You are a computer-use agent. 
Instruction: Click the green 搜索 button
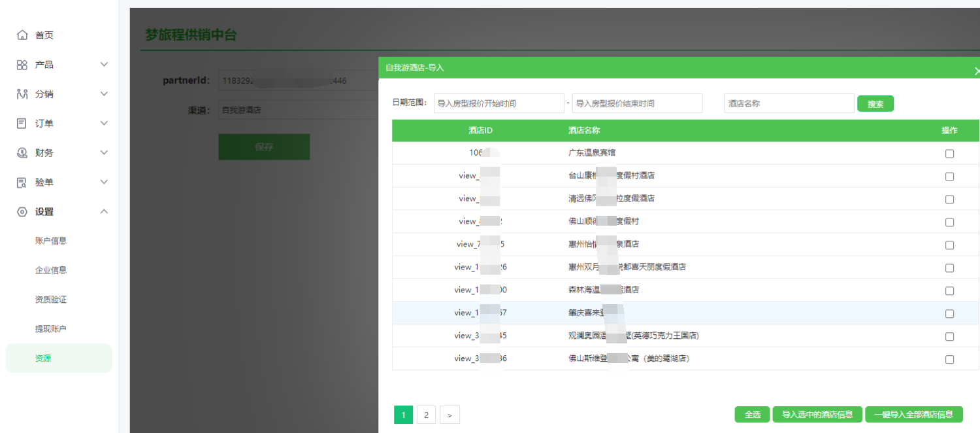click(x=875, y=104)
